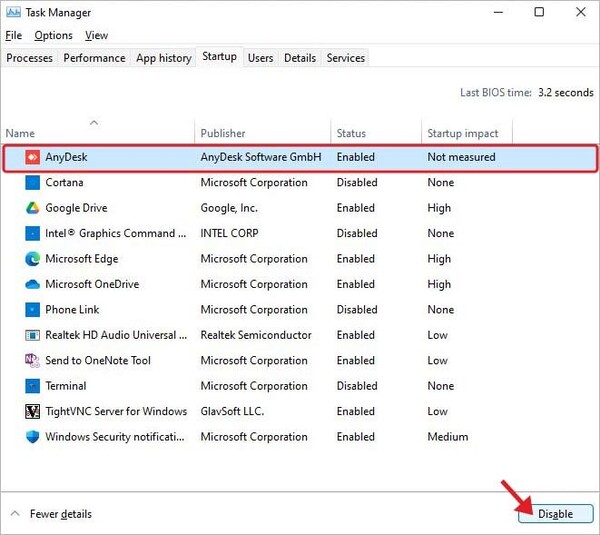Click the Medium startup impact cell

[x=447, y=437]
